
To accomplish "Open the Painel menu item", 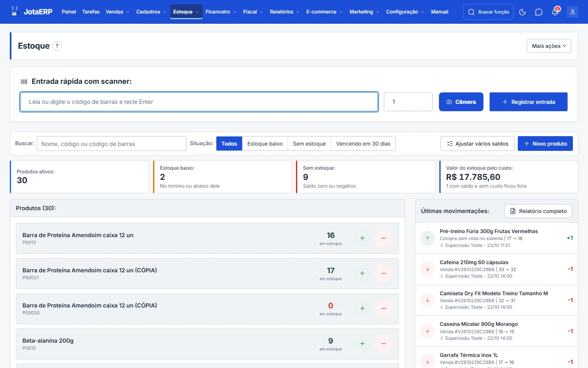I will click(69, 12).
